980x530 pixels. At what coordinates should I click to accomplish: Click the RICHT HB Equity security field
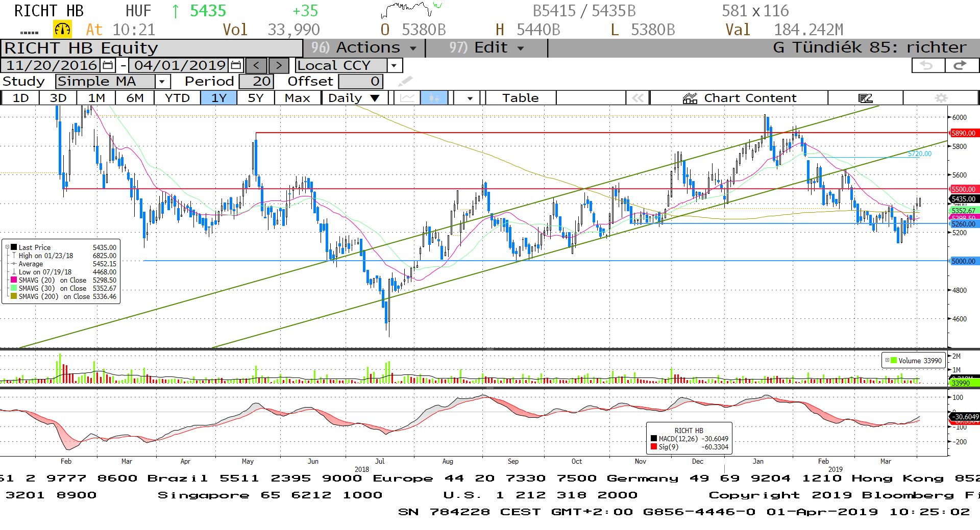point(152,48)
